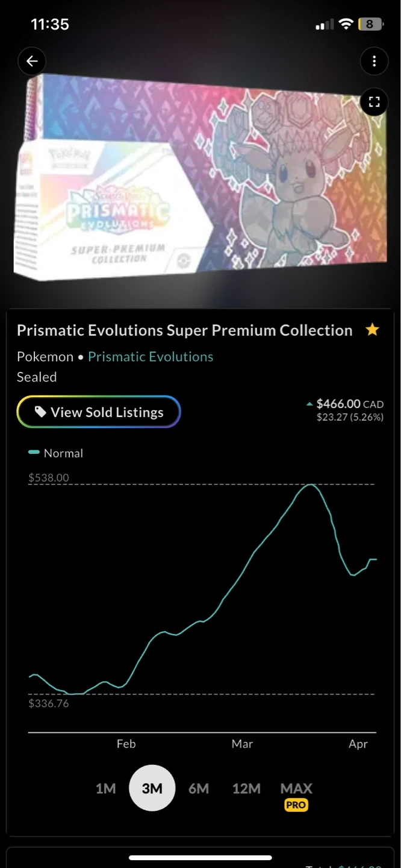Tap the Wi-Fi status icon

346,24
